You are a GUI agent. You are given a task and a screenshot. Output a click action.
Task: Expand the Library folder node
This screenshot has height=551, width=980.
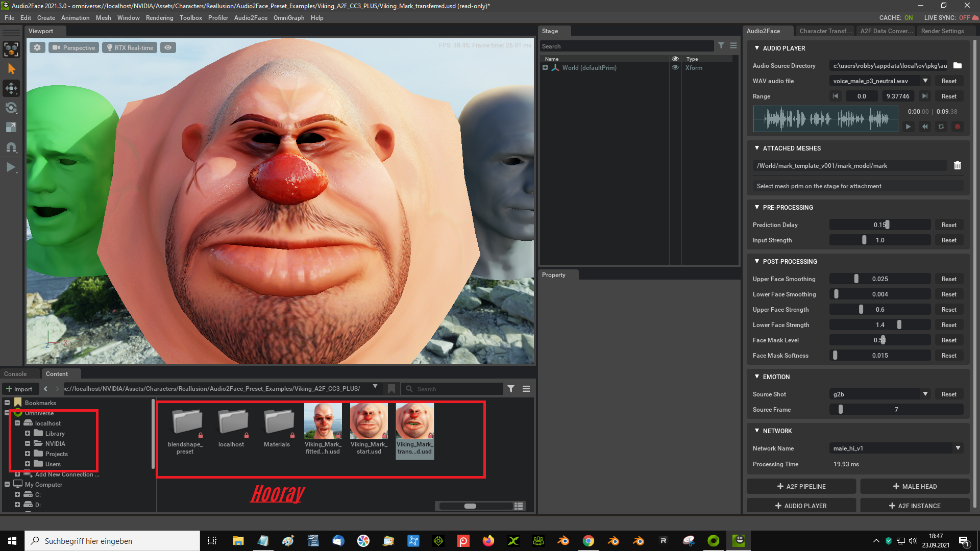[x=28, y=433]
